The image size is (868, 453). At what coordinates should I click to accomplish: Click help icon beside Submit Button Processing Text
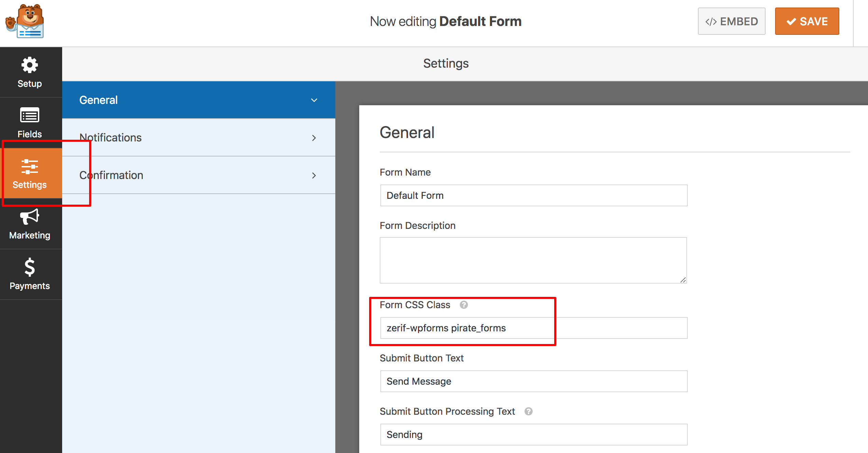(528, 411)
